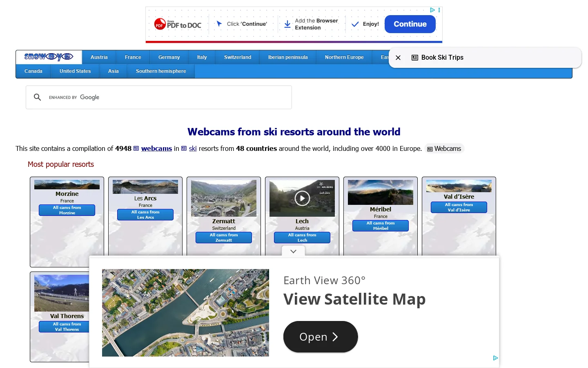Image resolution: width=588 pixels, height=368 pixels.
Task: Close the Book Ski Trips popup
Action: pyautogui.click(x=398, y=58)
